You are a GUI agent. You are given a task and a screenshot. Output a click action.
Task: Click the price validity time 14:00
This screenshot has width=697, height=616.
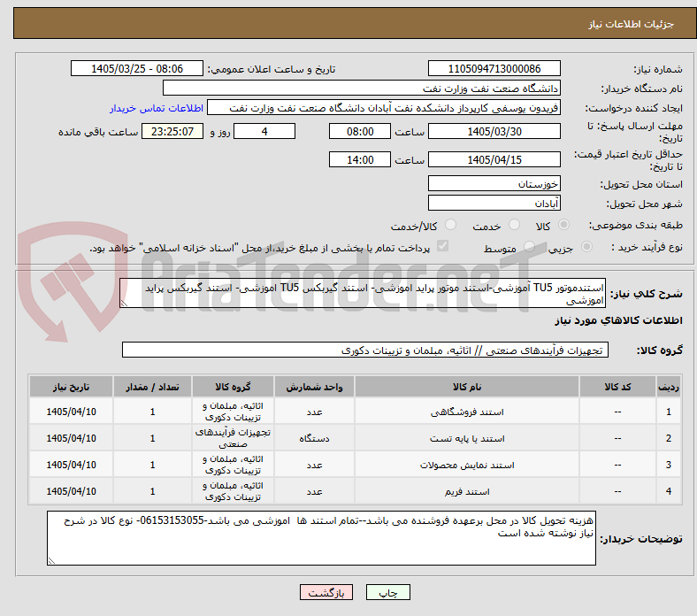click(x=360, y=159)
